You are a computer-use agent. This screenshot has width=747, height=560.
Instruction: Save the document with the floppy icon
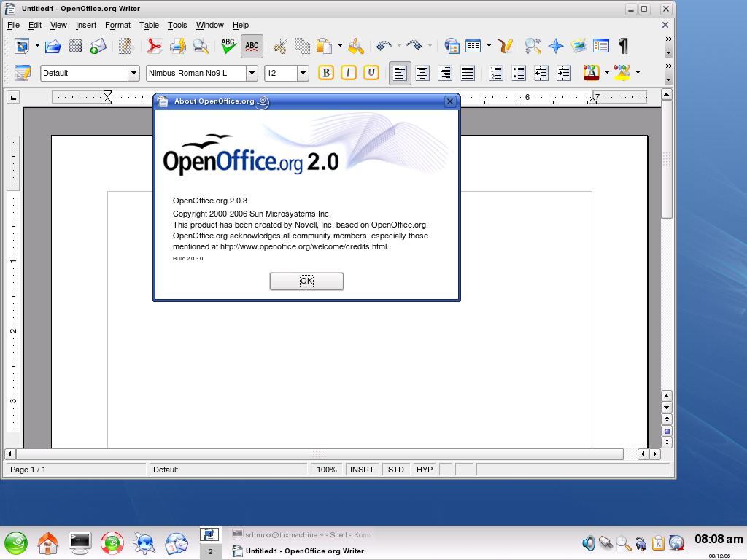[x=76, y=46]
